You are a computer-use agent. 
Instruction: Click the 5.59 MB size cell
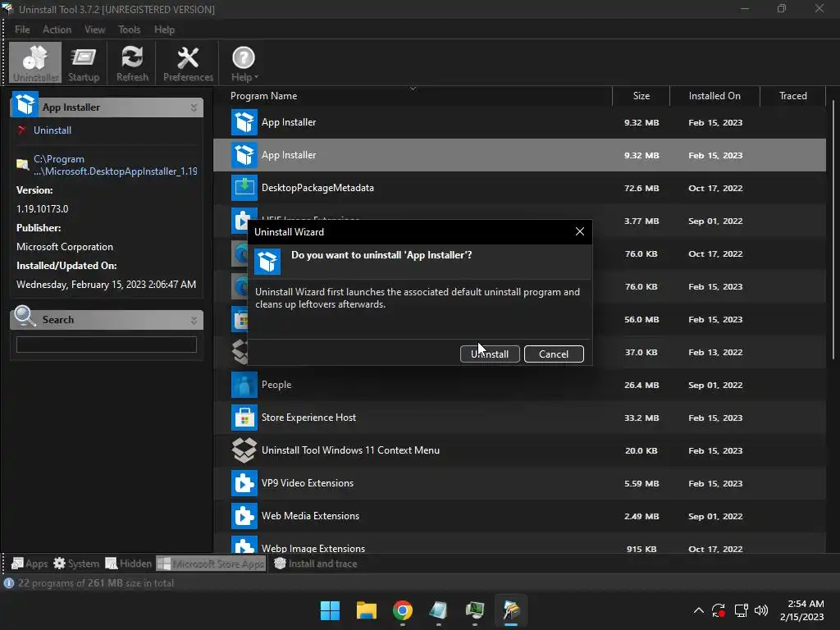coord(641,483)
